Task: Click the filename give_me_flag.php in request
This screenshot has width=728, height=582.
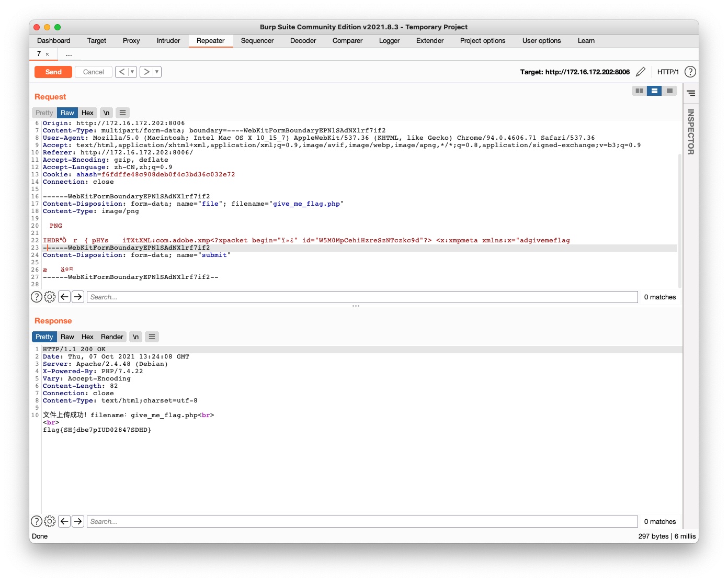Action: tap(306, 204)
